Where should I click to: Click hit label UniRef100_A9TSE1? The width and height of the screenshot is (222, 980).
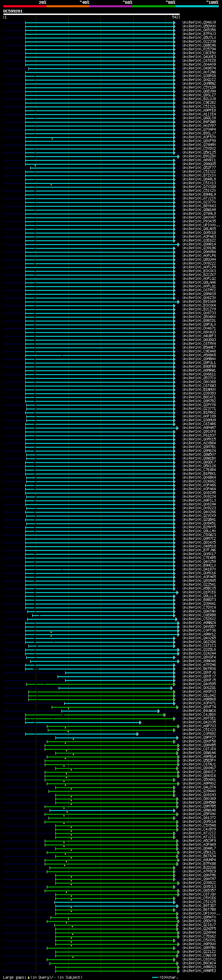tap(199, 718)
